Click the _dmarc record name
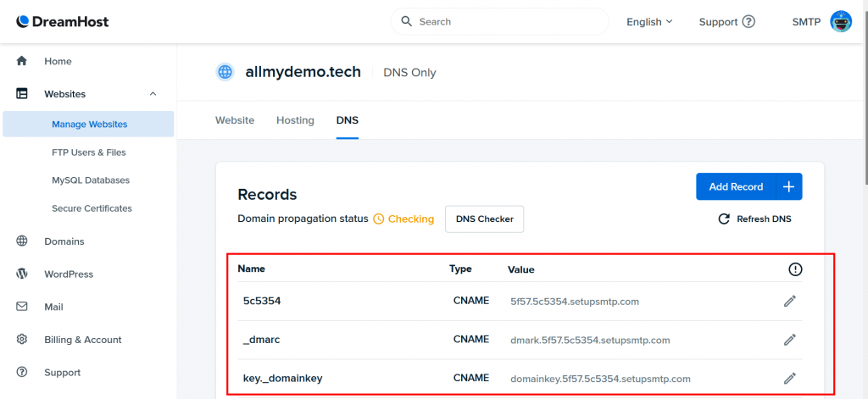Image resolution: width=868 pixels, height=399 pixels. pyautogui.click(x=261, y=340)
